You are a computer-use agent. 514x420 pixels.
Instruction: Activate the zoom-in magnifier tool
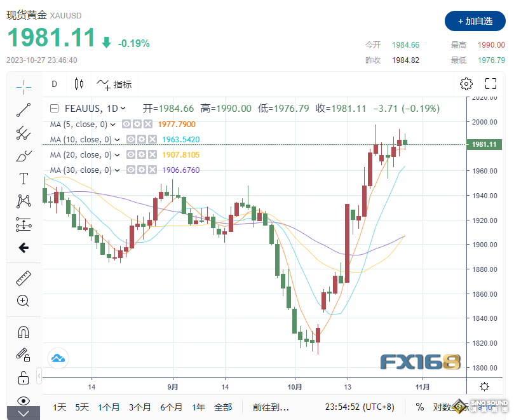(24, 301)
